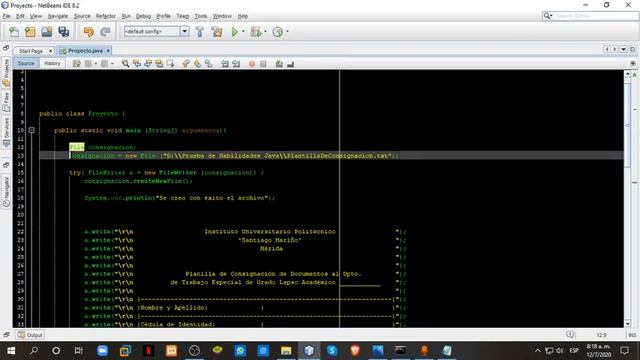Click the Undo arrow icon
Screen dimensions: 640x360
click(x=88, y=32)
